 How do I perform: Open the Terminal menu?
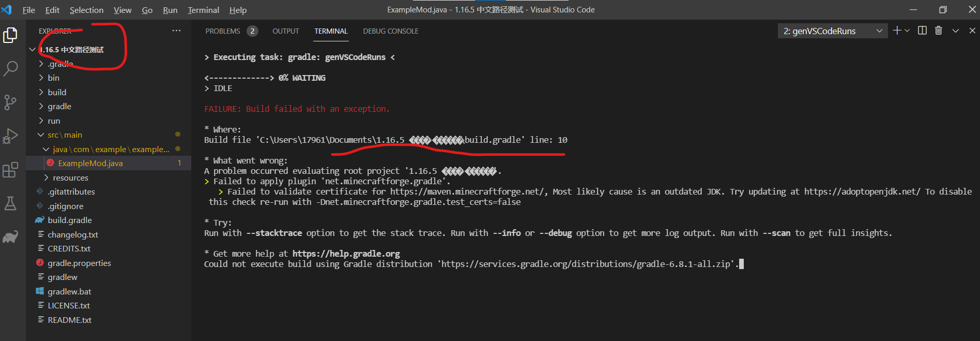203,10
